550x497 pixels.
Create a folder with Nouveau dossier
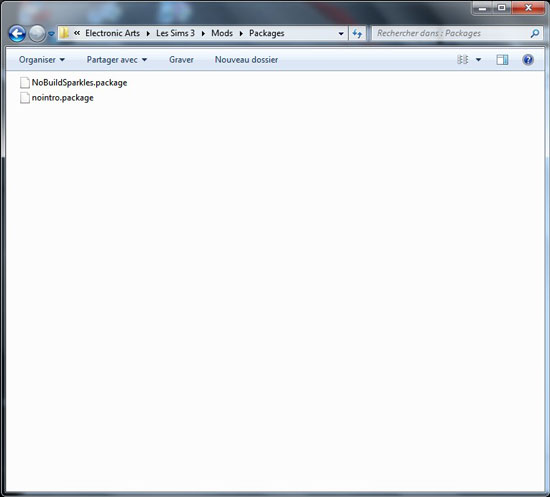tap(246, 60)
